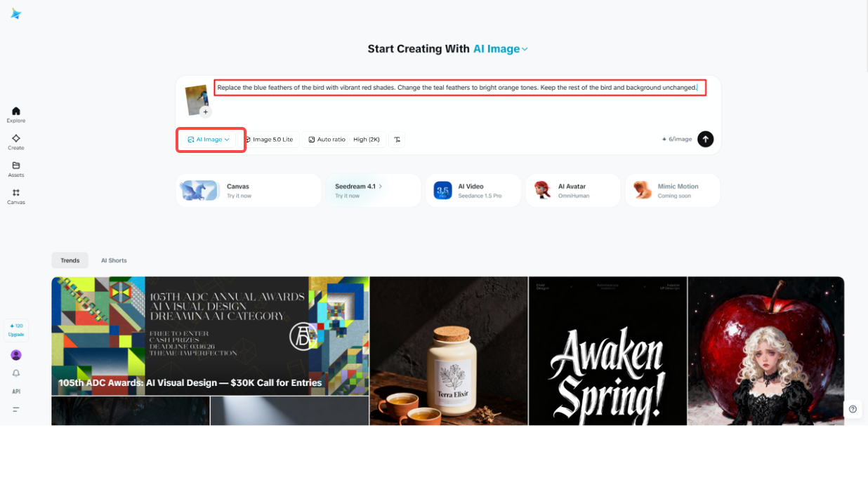This screenshot has width=868, height=482.
Task: Open the help question mark icon
Action: 853,409
